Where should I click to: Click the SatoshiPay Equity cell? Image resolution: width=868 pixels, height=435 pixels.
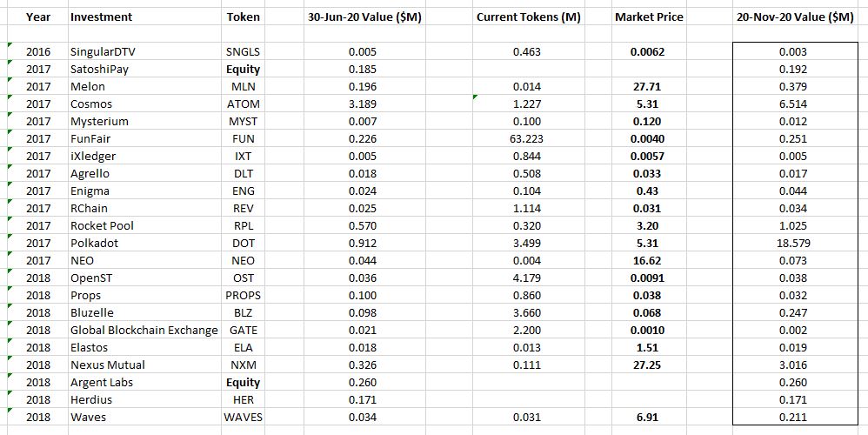(243, 70)
